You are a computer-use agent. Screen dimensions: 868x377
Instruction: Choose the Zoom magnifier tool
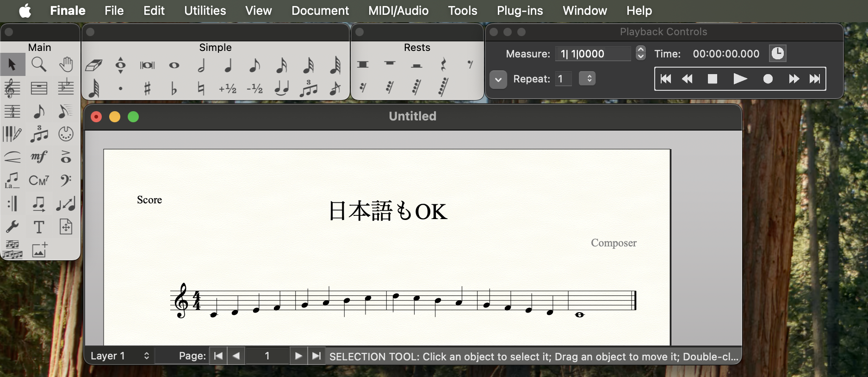click(39, 65)
